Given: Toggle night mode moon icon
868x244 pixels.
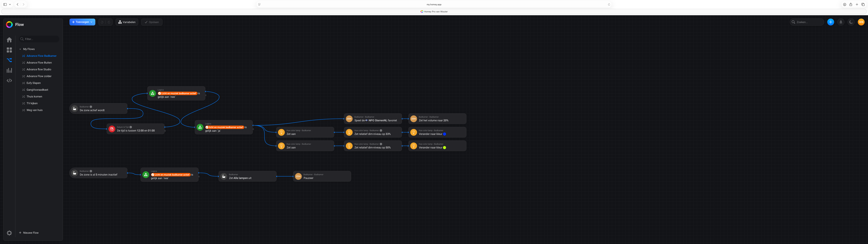Looking at the screenshot, I should (851, 22).
